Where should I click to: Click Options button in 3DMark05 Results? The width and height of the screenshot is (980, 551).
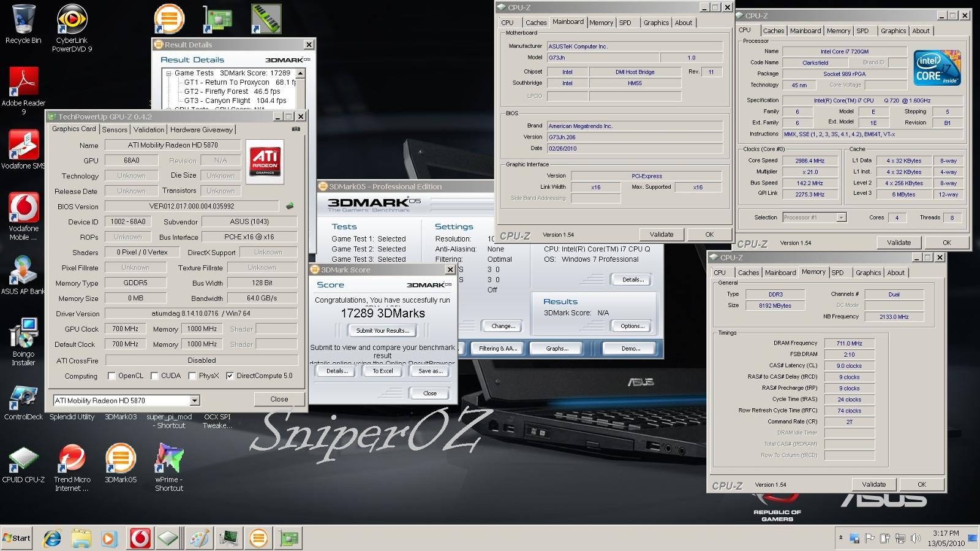pos(632,326)
